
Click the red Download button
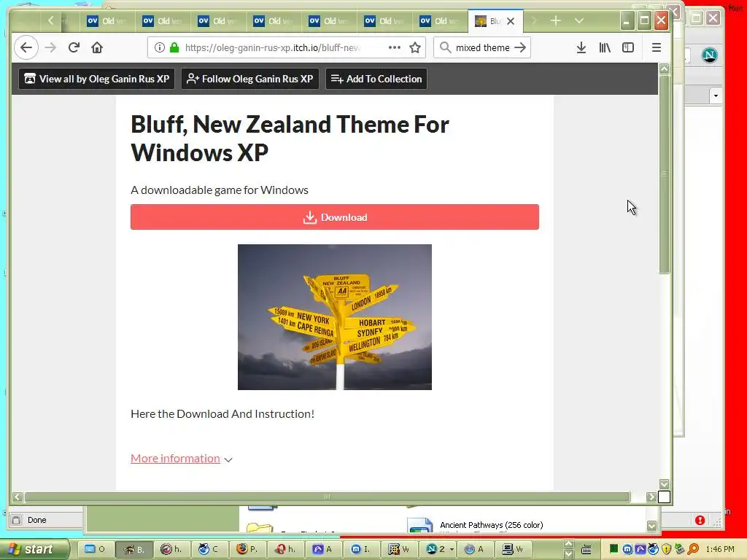(335, 217)
